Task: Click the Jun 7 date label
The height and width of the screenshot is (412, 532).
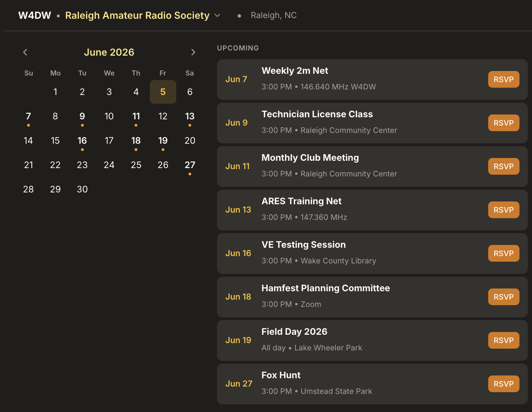Action: (236, 79)
